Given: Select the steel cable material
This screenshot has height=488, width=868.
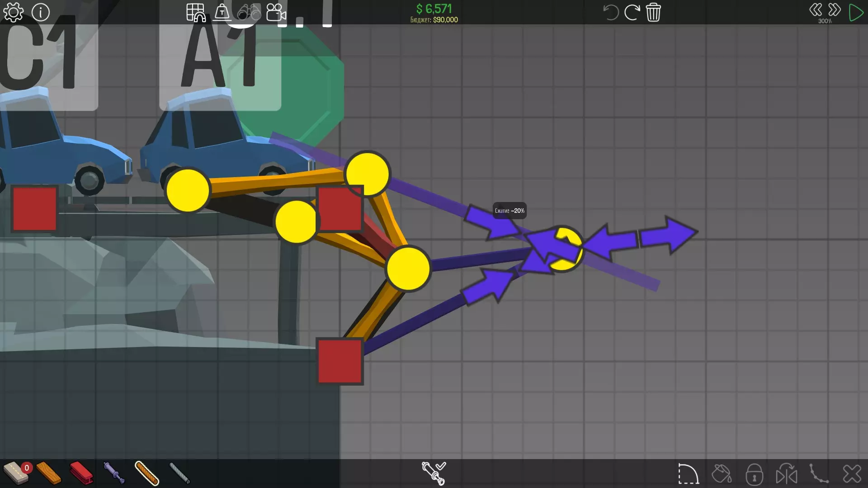Looking at the screenshot, I should 179,473.
